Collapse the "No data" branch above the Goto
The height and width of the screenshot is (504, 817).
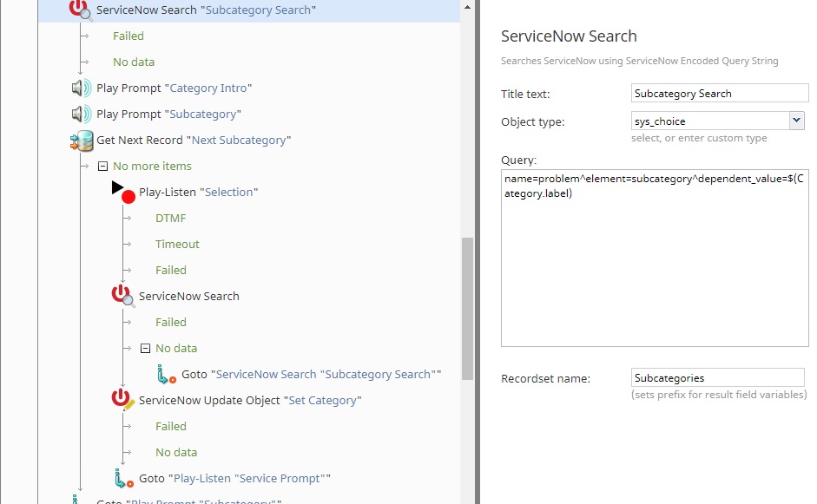click(145, 349)
